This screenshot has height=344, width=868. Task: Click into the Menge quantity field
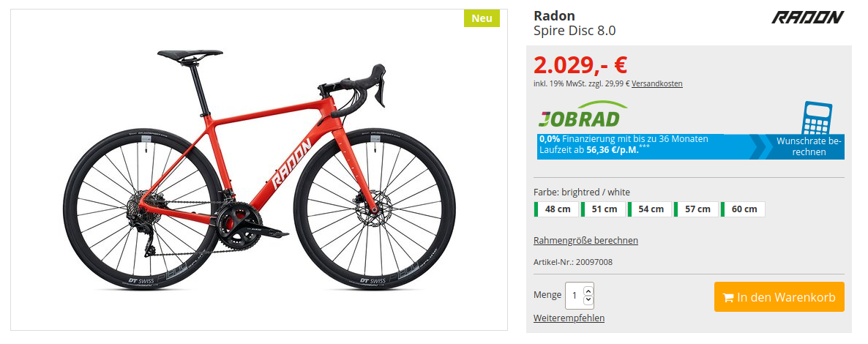tap(575, 296)
